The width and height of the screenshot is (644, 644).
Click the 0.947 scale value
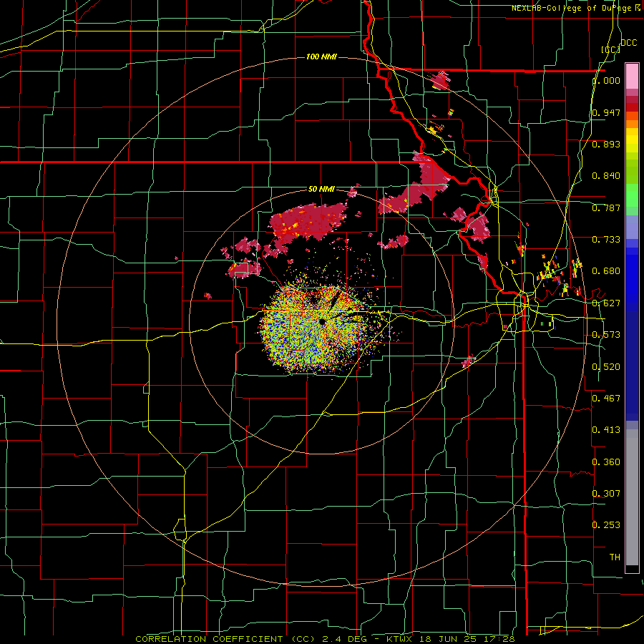click(606, 112)
